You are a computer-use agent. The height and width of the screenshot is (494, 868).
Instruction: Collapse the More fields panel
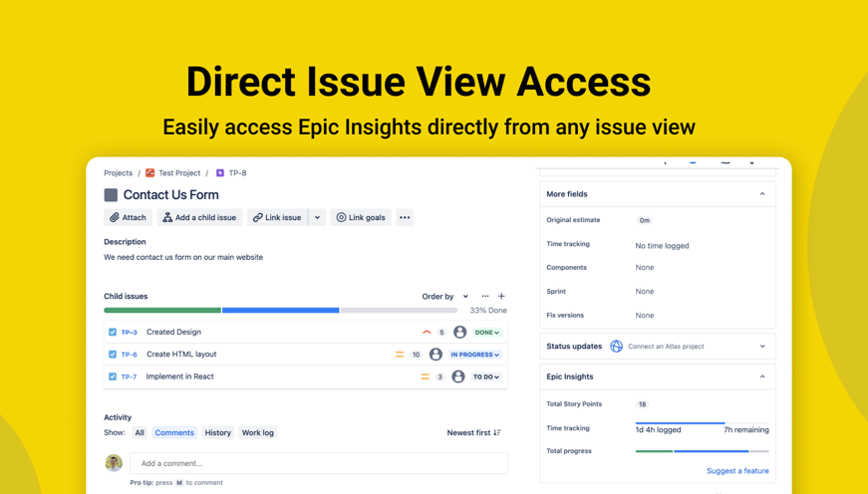tap(762, 194)
